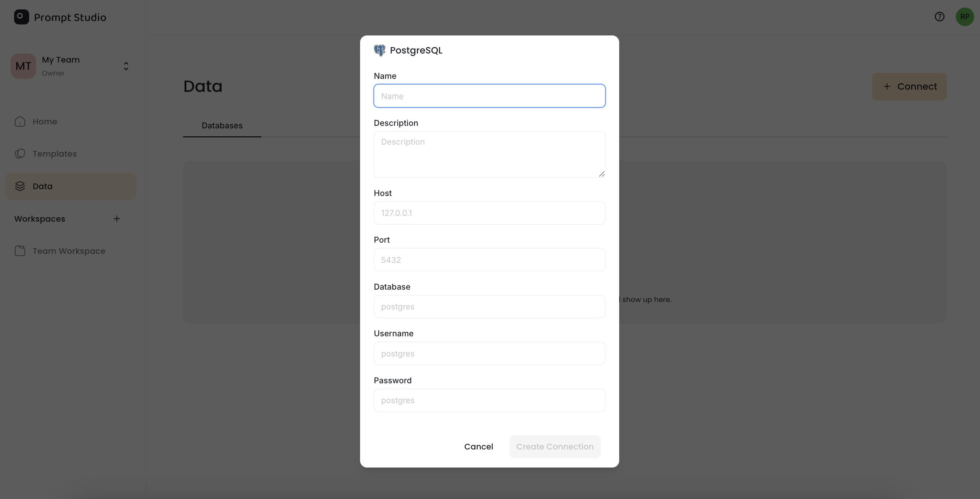
Task: Click the PostgreSQL elephant icon
Action: click(x=379, y=51)
